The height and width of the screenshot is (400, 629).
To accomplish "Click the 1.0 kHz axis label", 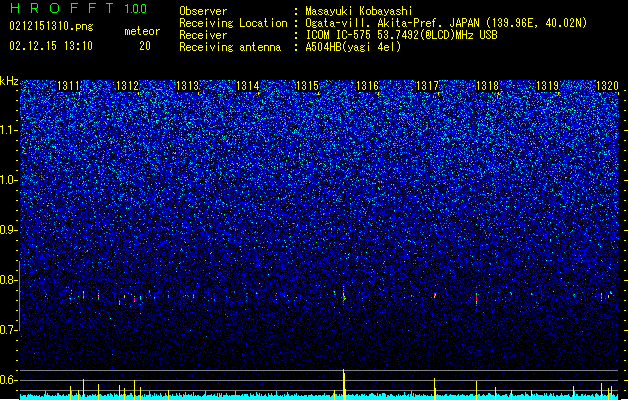I will point(9,180).
